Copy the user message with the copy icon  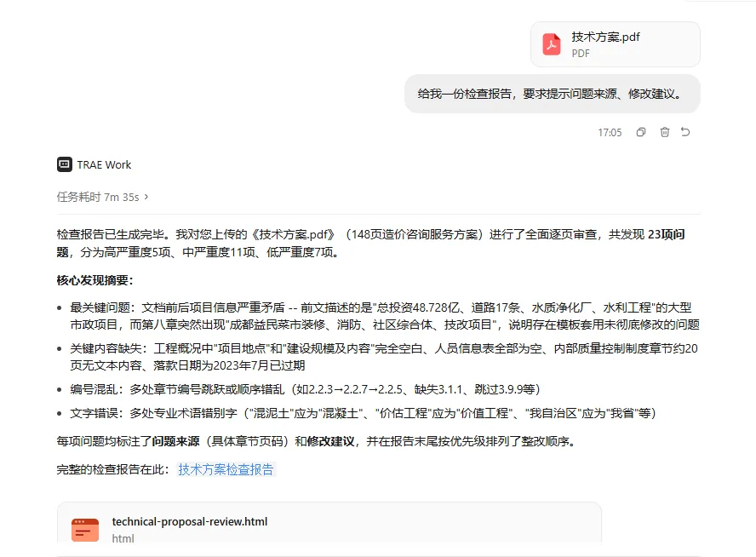pos(641,132)
